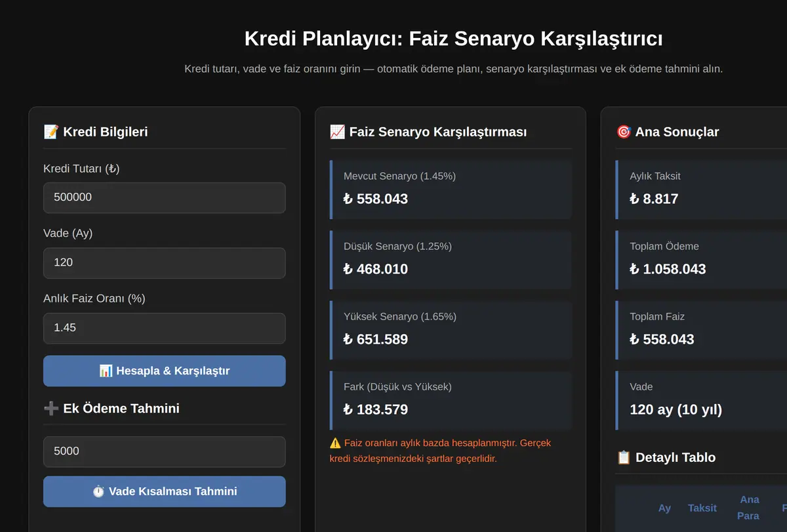This screenshot has width=787, height=532.
Task: Click the page title Kredi Planlayıcı
Action: pos(453,39)
